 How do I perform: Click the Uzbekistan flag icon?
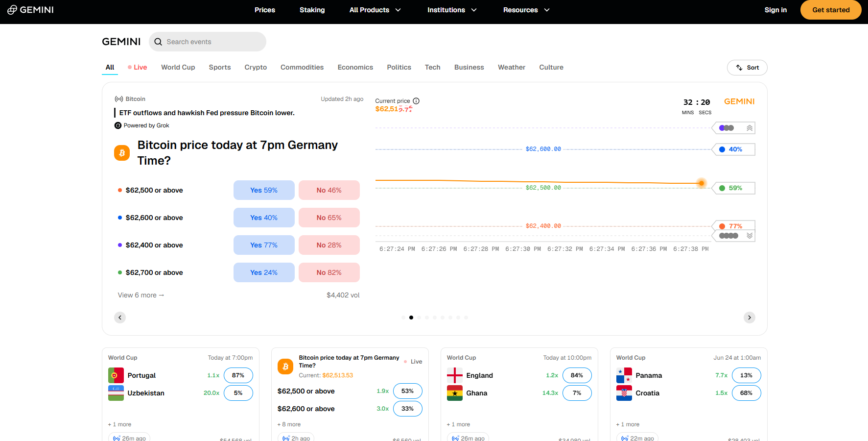[x=116, y=393]
